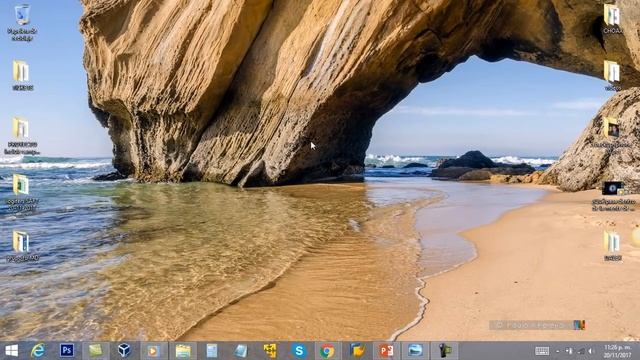
Task: Launch Google Chrome from the taskbar
Action: coord(327,351)
